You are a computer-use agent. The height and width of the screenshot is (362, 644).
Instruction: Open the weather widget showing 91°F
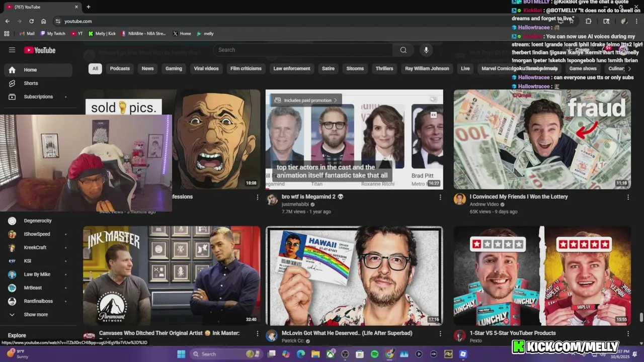[x=17, y=354]
